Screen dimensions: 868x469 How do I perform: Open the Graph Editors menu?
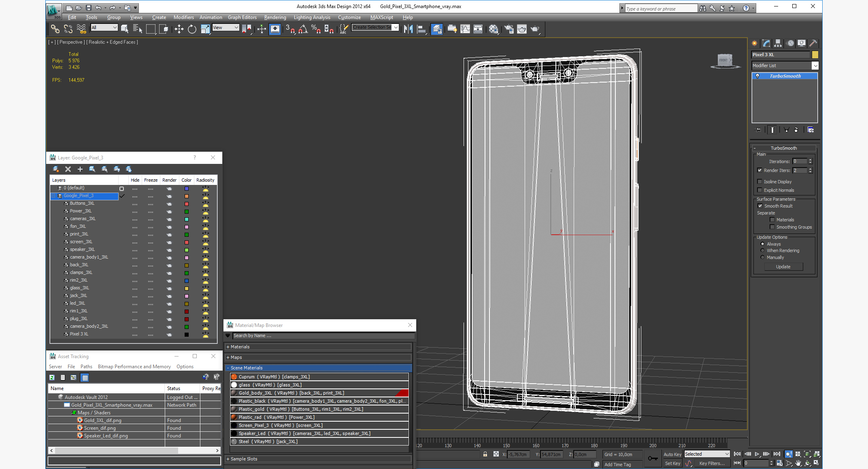click(242, 17)
